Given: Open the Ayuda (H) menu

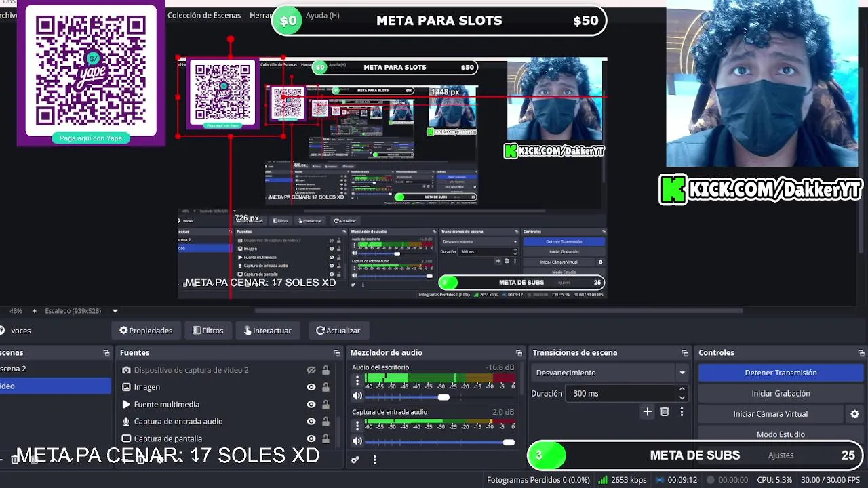Looking at the screenshot, I should click(323, 15).
